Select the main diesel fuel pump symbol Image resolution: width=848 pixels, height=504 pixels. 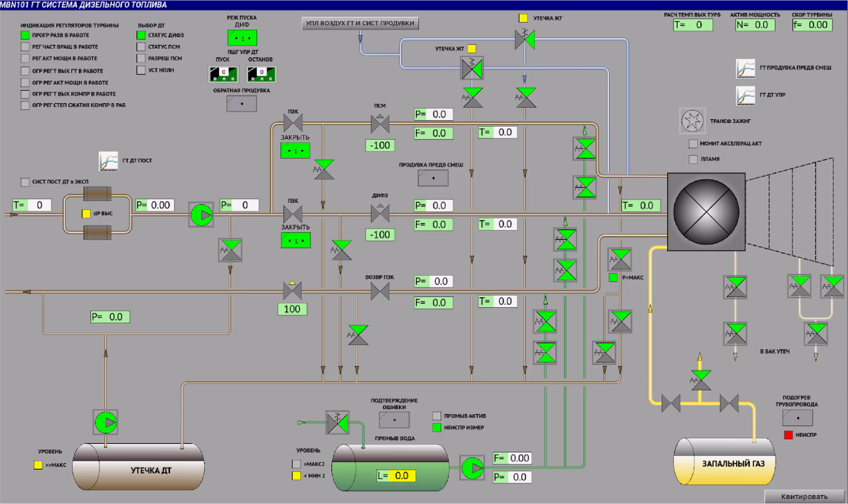pyautogui.click(x=201, y=215)
